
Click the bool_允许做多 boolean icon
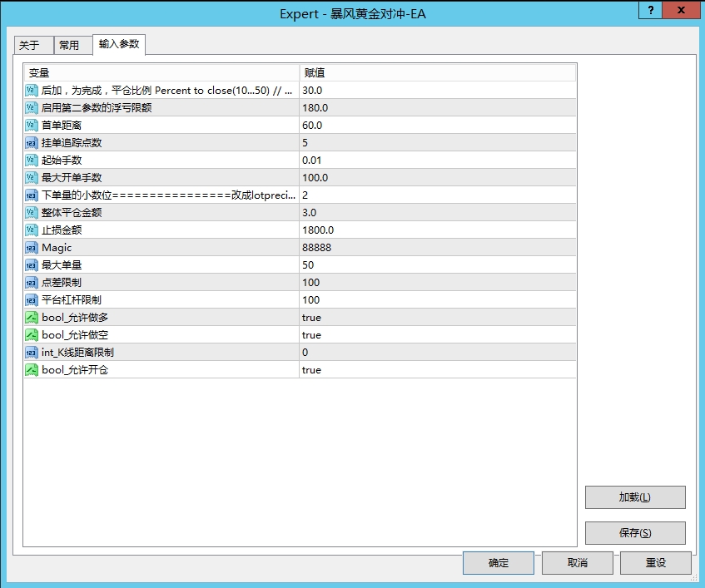click(x=32, y=318)
